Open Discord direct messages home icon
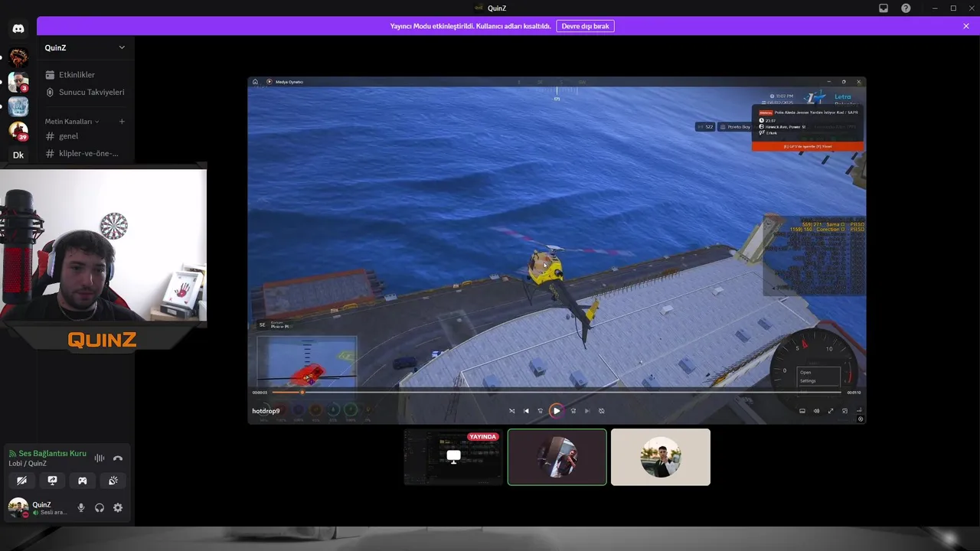This screenshot has height=551, width=980. point(18,28)
